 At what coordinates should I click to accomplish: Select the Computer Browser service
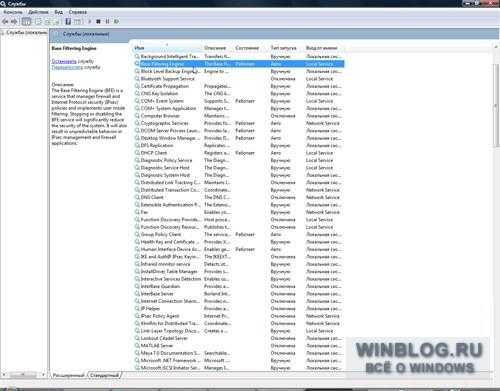tap(239, 116)
